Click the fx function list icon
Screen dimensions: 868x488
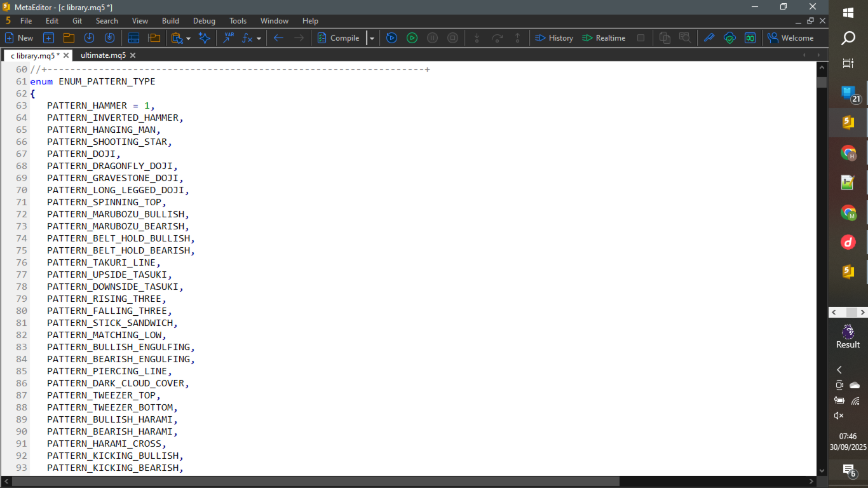click(x=247, y=38)
